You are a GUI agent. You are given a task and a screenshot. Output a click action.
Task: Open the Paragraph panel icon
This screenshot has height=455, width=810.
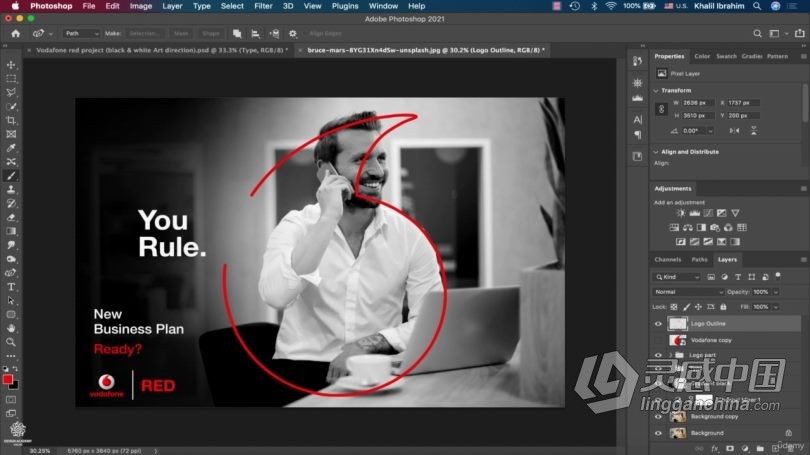coord(638,135)
